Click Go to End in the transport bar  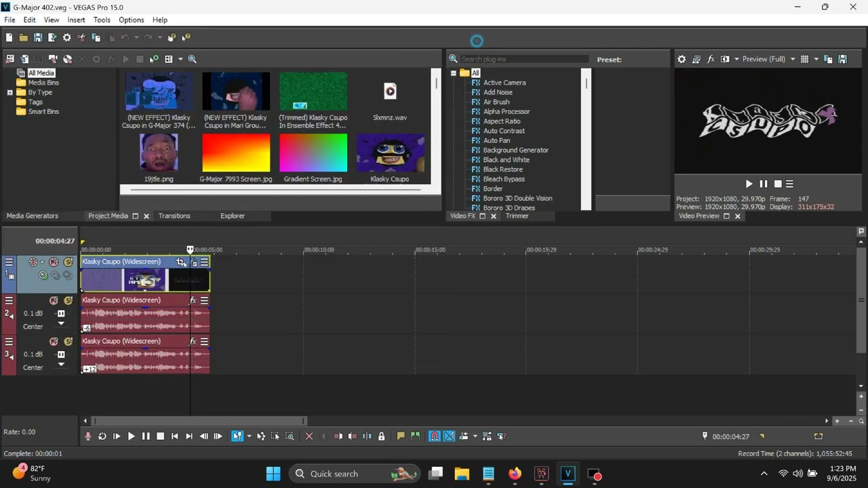[189, 436]
